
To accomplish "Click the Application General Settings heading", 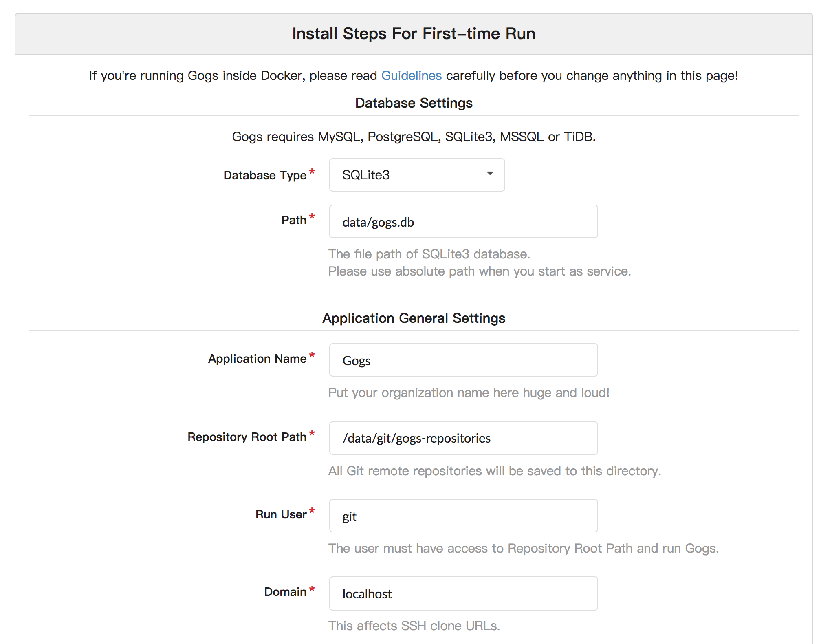I will (414, 318).
